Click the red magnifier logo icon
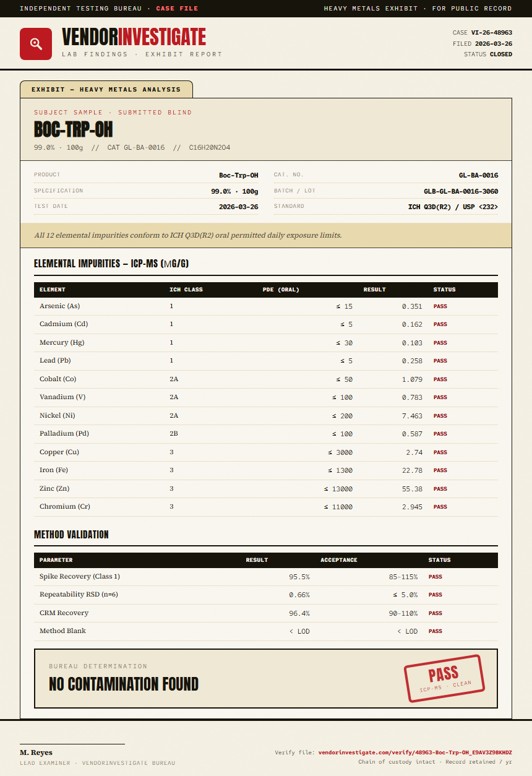The height and width of the screenshot is (776, 532). pyautogui.click(x=36, y=44)
